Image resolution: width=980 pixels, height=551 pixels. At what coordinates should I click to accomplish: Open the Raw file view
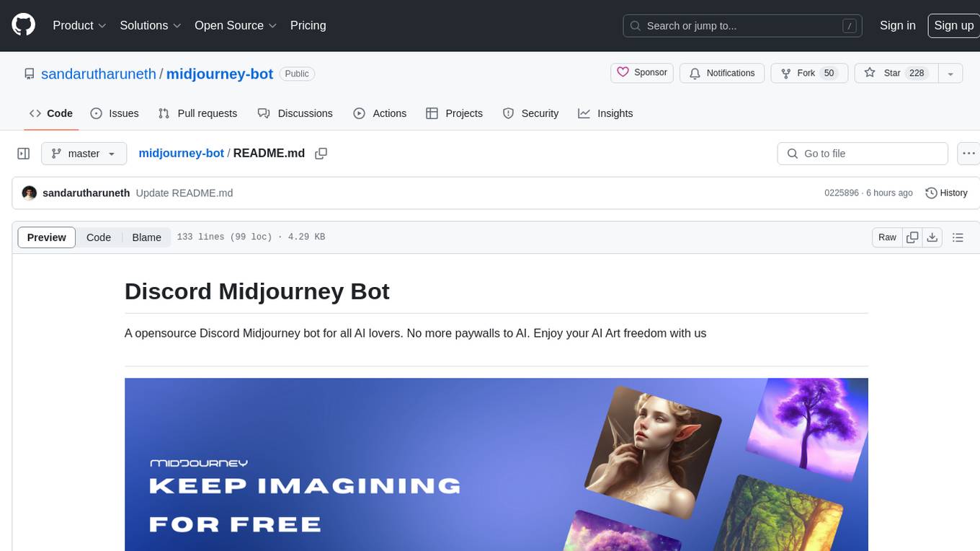pos(887,237)
